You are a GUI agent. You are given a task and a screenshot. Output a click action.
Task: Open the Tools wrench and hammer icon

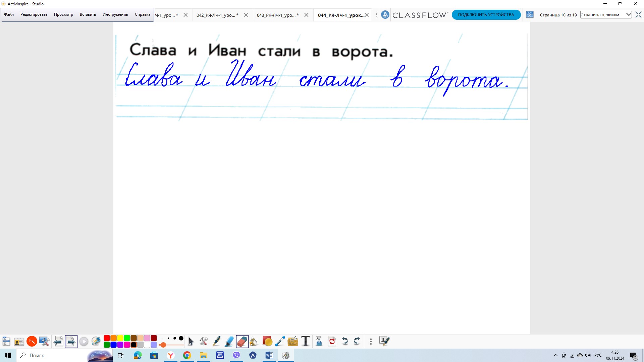[204, 342]
